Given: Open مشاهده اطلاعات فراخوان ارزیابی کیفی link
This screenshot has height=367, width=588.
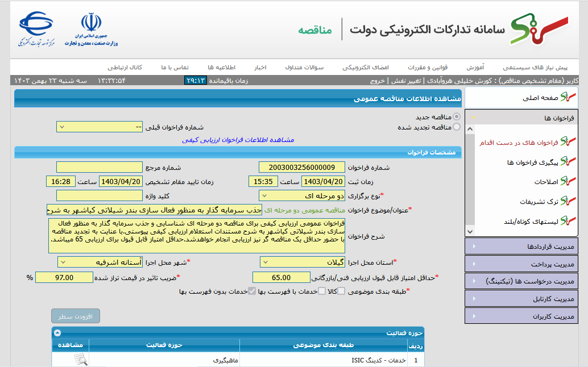Looking at the screenshot, I should (x=238, y=140).
